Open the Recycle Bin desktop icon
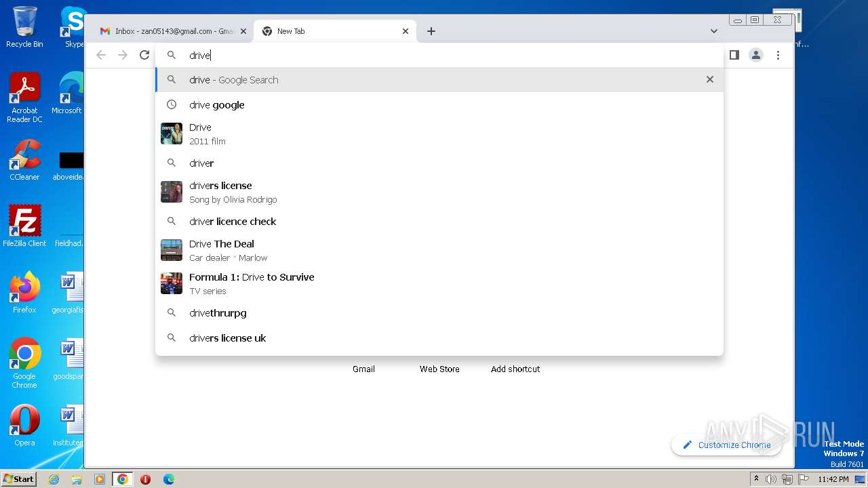The image size is (868, 488). click(x=24, y=28)
